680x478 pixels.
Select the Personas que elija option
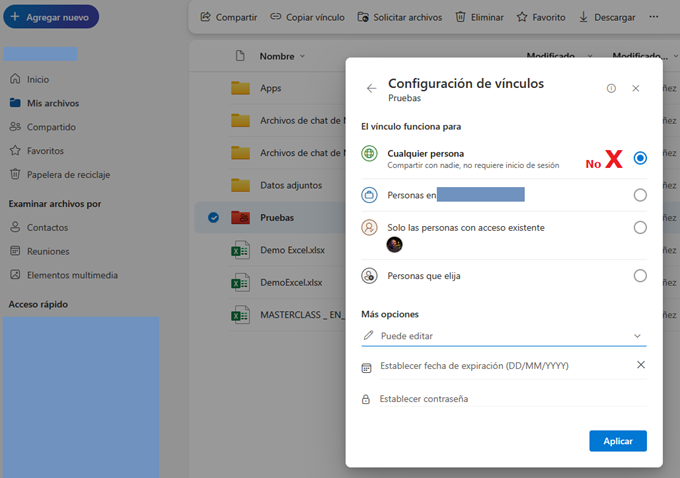click(640, 276)
